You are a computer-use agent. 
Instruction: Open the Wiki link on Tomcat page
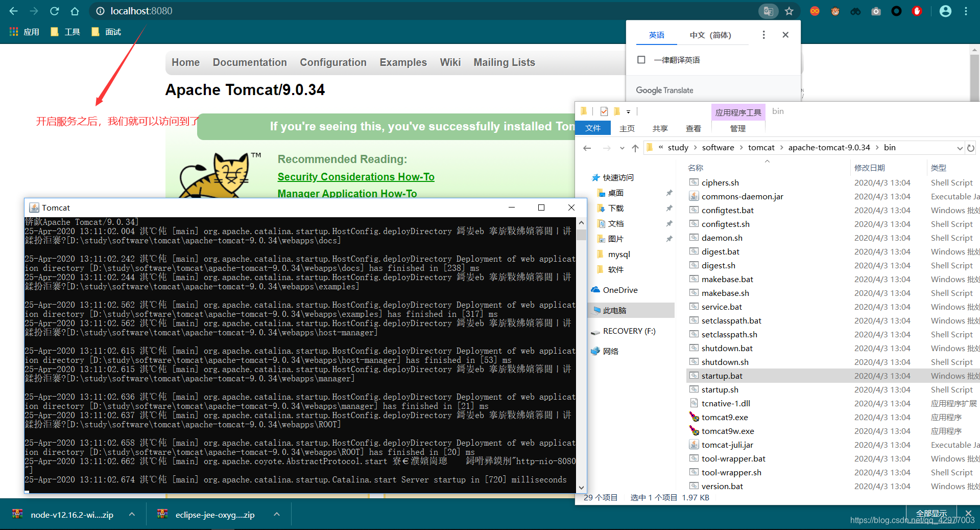(450, 62)
